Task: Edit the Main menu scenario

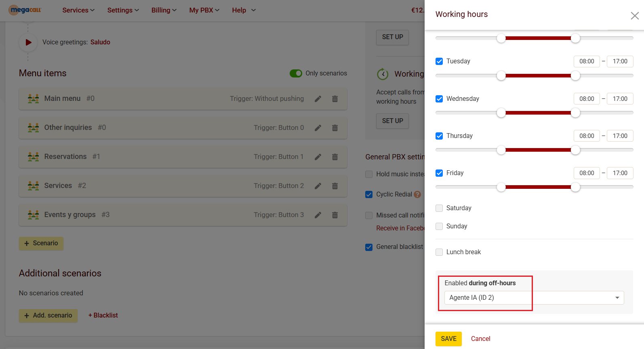Action: coord(318,99)
